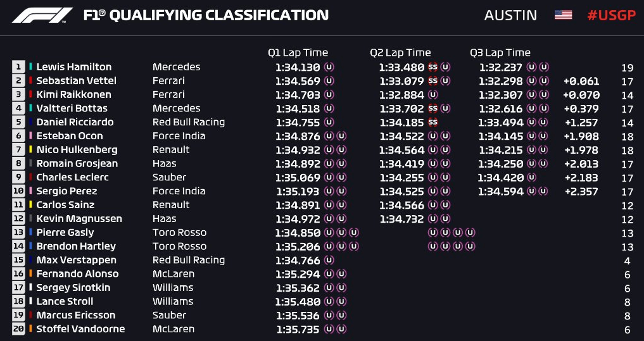644x341 pixels.
Task: Click the Q3 Lap Time column header
Action: click(500, 53)
